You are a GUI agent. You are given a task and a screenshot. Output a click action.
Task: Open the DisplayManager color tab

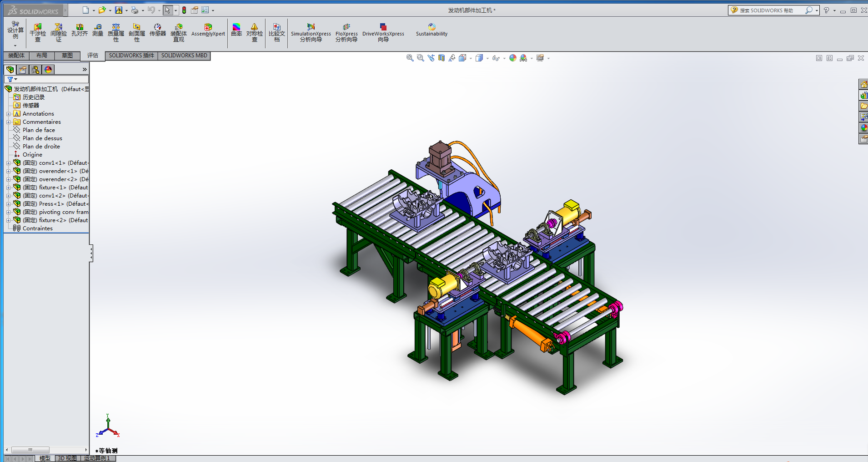tap(48, 69)
